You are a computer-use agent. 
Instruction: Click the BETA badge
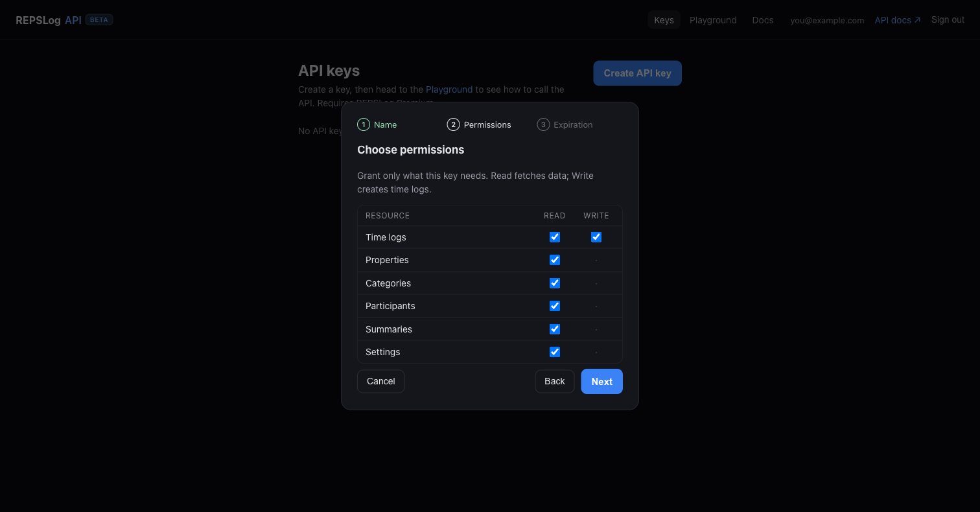pos(99,20)
